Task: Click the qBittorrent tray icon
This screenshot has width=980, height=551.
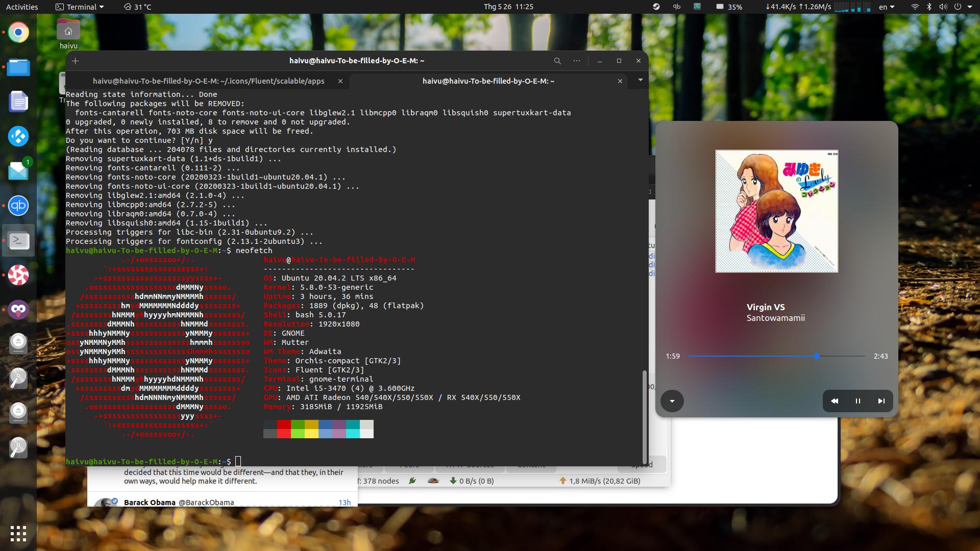Action: point(677,7)
